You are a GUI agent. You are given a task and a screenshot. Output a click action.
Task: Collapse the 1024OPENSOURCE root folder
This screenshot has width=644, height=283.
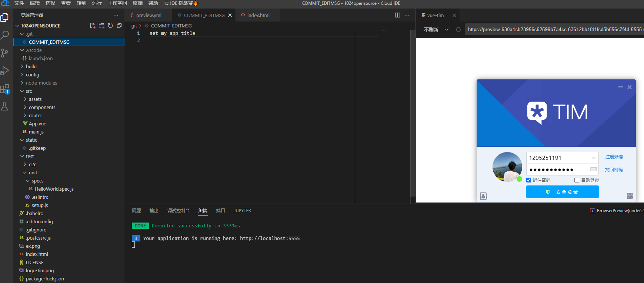click(x=17, y=26)
